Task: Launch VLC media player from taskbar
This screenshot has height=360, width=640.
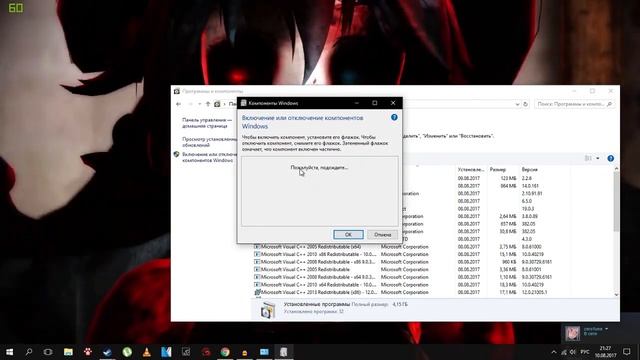Action: point(147,352)
